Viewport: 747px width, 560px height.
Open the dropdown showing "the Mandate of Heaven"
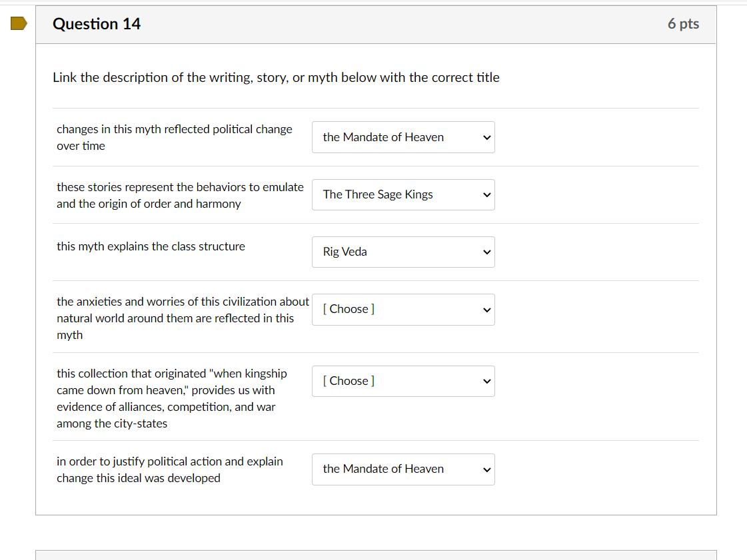pos(402,137)
